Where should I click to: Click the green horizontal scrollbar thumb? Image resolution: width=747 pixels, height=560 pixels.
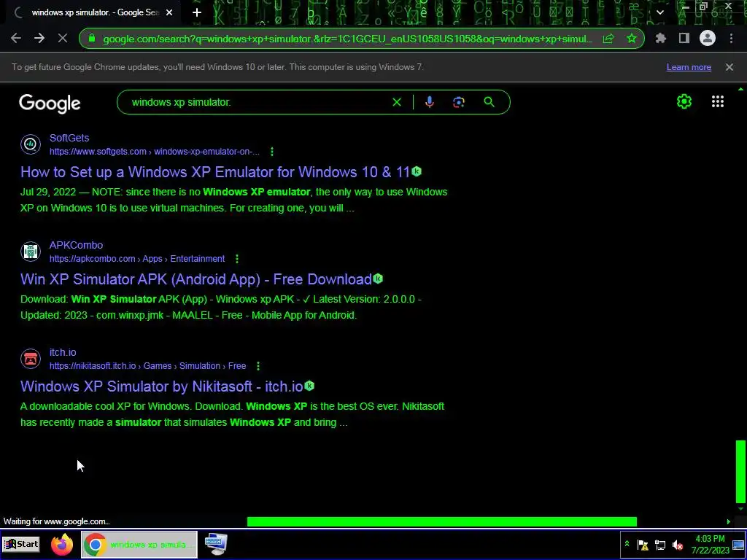tap(441, 522)
